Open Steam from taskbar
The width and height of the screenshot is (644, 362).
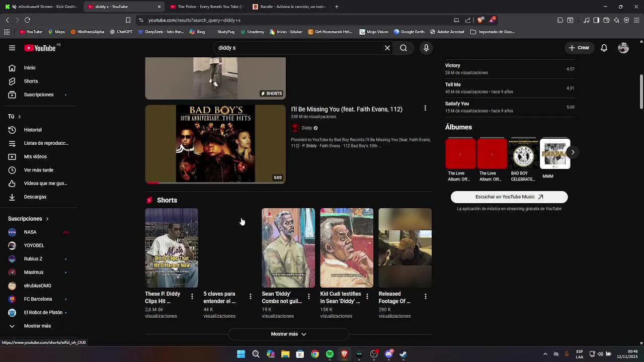point(403,354)
